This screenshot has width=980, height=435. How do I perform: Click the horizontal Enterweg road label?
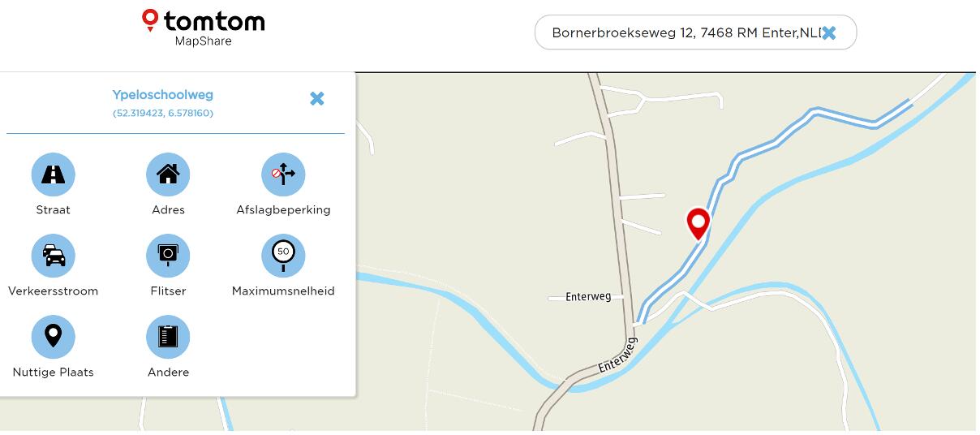click(x=588, y=297)
